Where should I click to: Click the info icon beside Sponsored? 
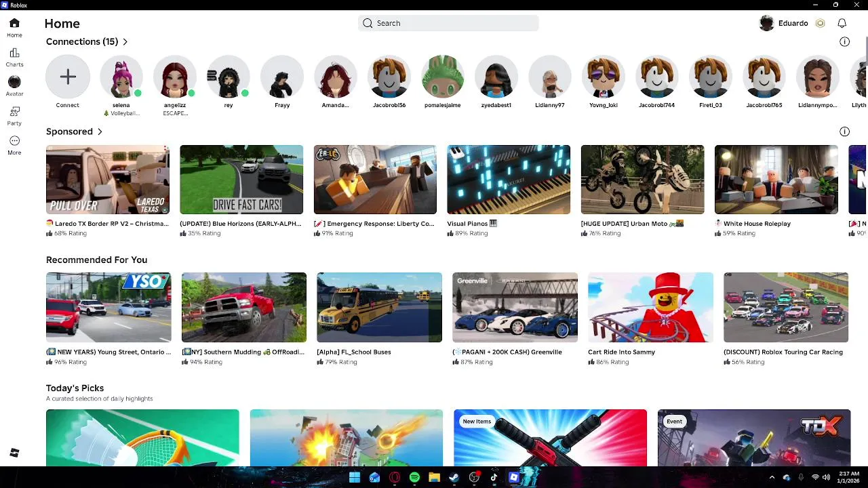click(844, 131)
